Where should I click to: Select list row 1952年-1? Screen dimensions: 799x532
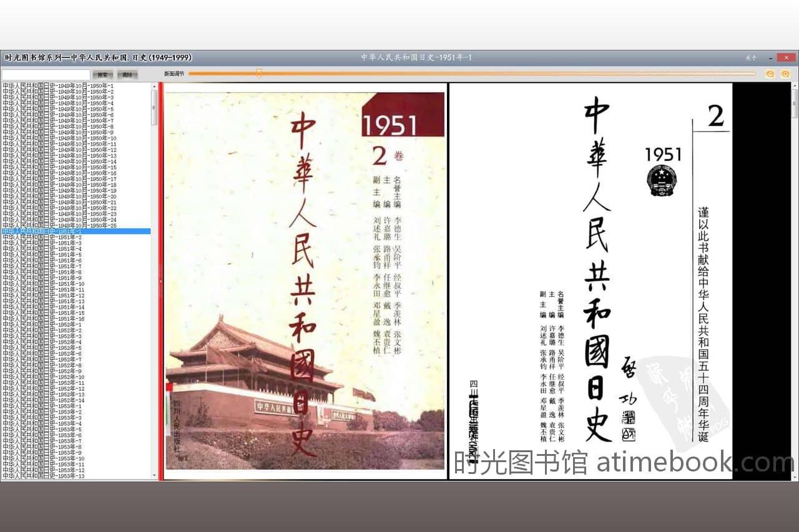pos(76,324)
